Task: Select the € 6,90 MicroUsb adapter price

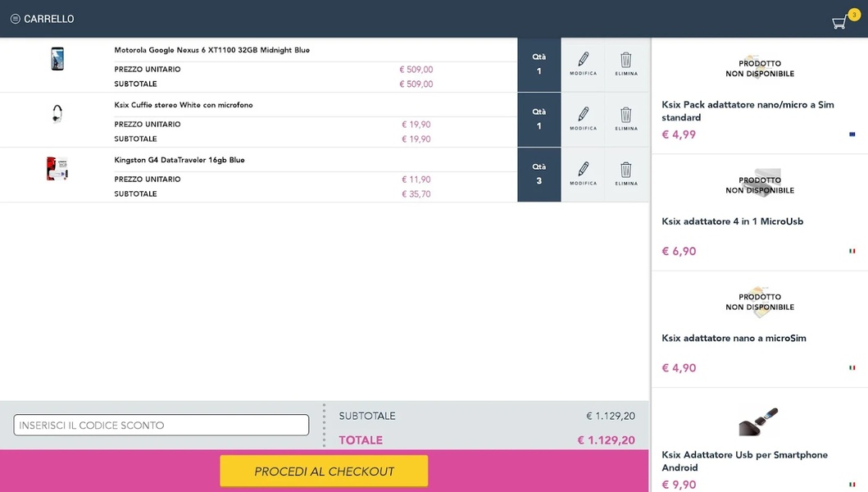Action: pyautogui.click(x=679, y=251)
